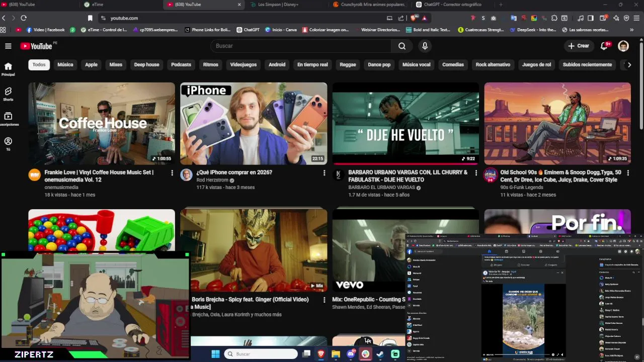The width and height of the screenshot is (644, 362).
Task: Select the Videojuegos chip
Action: point(244,64)
